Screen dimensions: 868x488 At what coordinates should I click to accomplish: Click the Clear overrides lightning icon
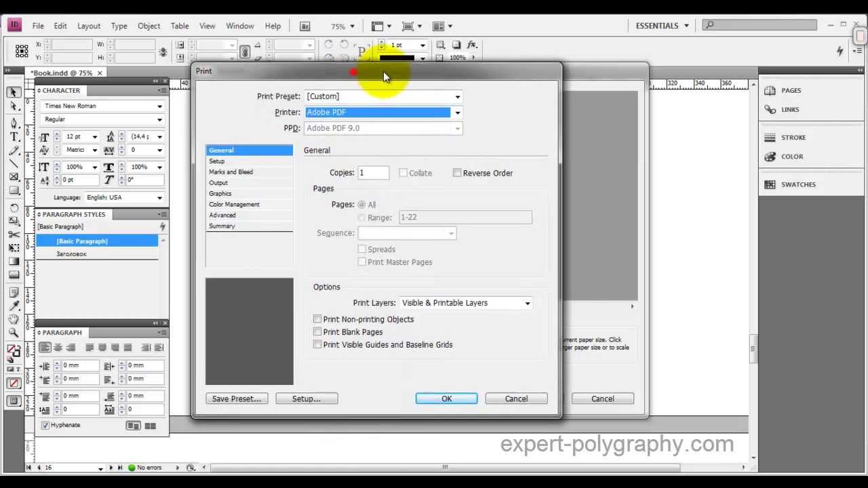tap(162, 226)
